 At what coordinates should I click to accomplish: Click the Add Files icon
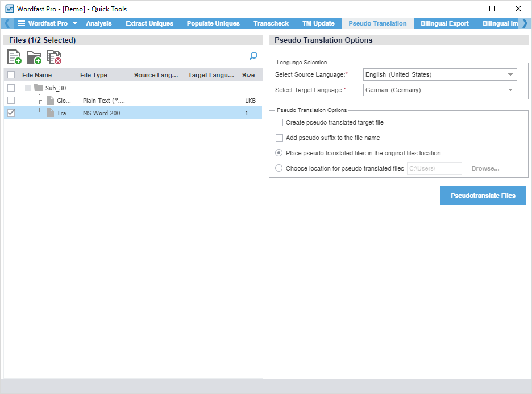[14, 57]
